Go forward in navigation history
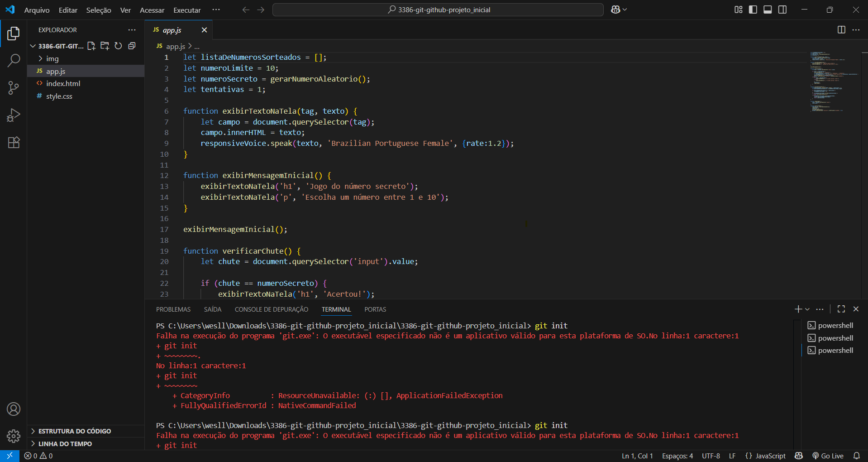 click(261, 10)
